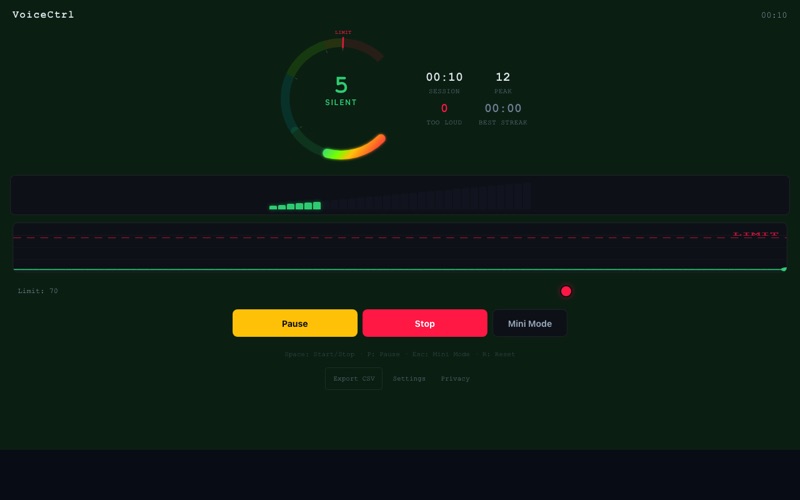The image size is (800, 500).
Task: Pause the voice monitoring session
Action: click(x=295, y=323)
